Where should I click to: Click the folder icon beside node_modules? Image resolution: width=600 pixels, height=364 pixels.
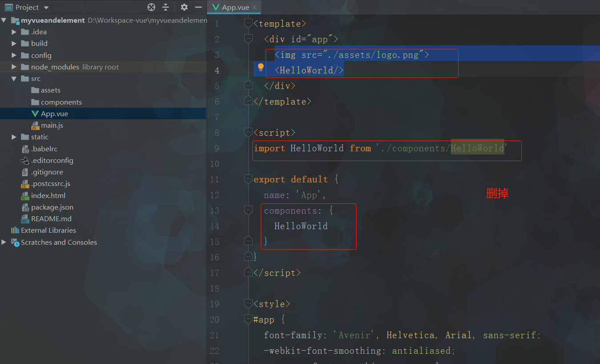pyautogui.click(x=25, y=67)
